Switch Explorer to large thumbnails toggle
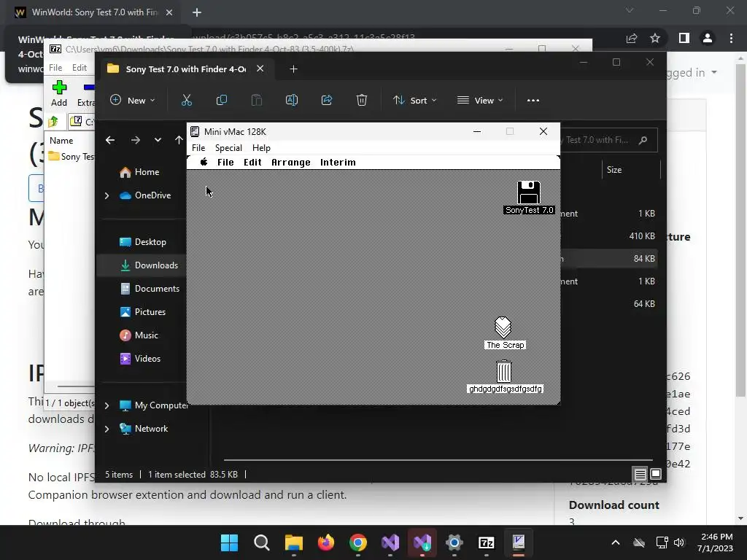747x560 pixels. (656, 474)
